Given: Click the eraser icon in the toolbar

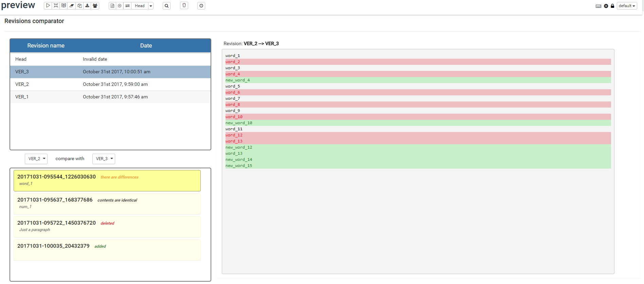Looking at the screenshot, I should click(x=72, y=6).
